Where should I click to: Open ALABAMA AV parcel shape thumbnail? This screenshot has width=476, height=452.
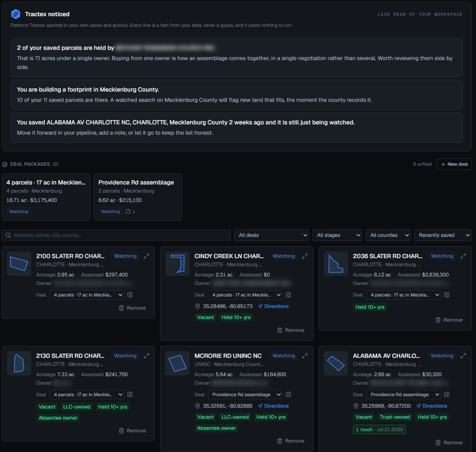[x=336, y=363]
